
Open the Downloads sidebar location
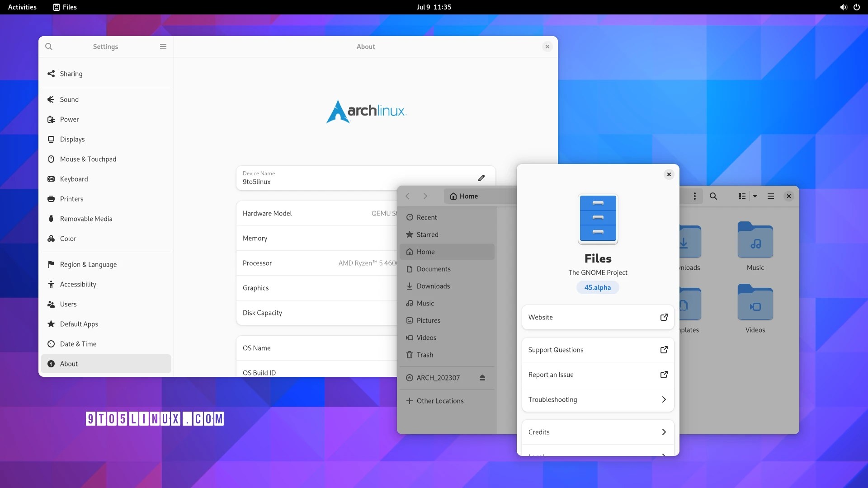click(433, 286)
